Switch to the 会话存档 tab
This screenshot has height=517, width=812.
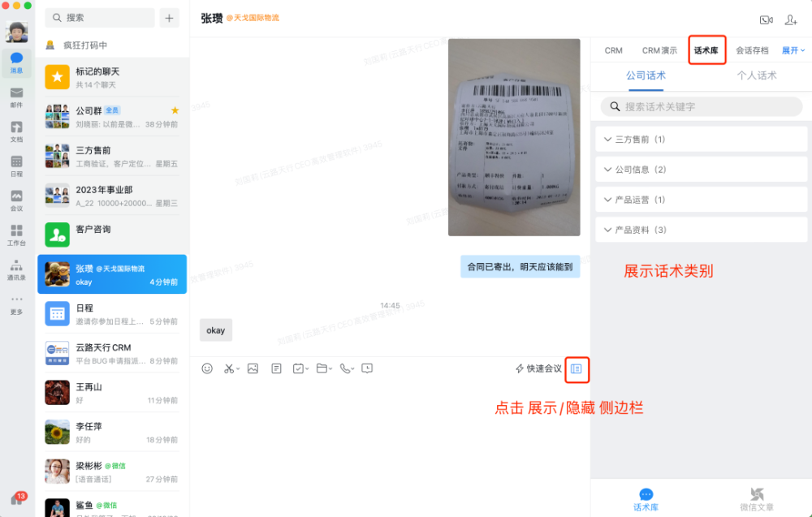(752, 50)
